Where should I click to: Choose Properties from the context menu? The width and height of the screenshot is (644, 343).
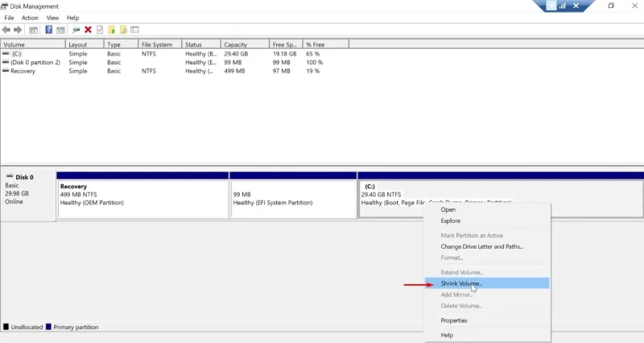(487, 320)
